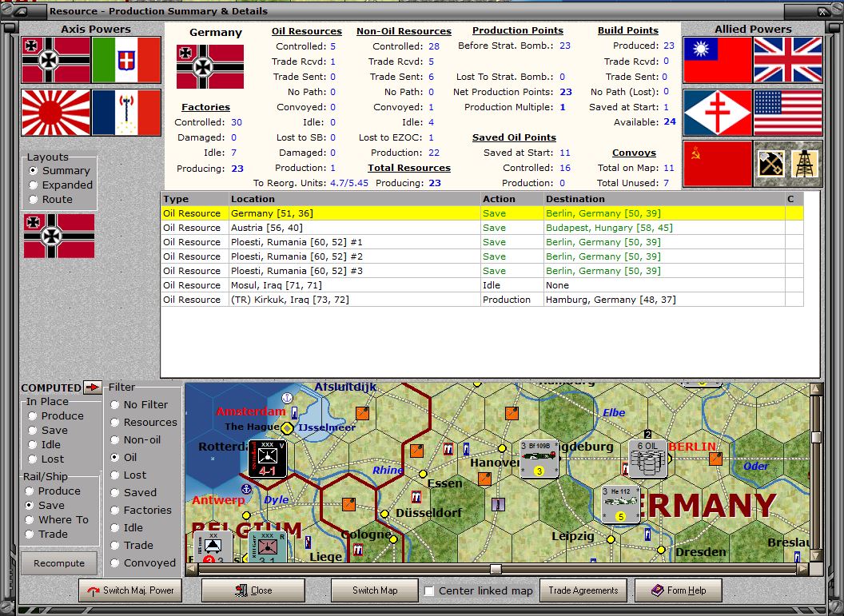Viewport: 844px width, 616px height.
Task: Select the United States flag
Action: pyautogui.click(x=788, y=113)
